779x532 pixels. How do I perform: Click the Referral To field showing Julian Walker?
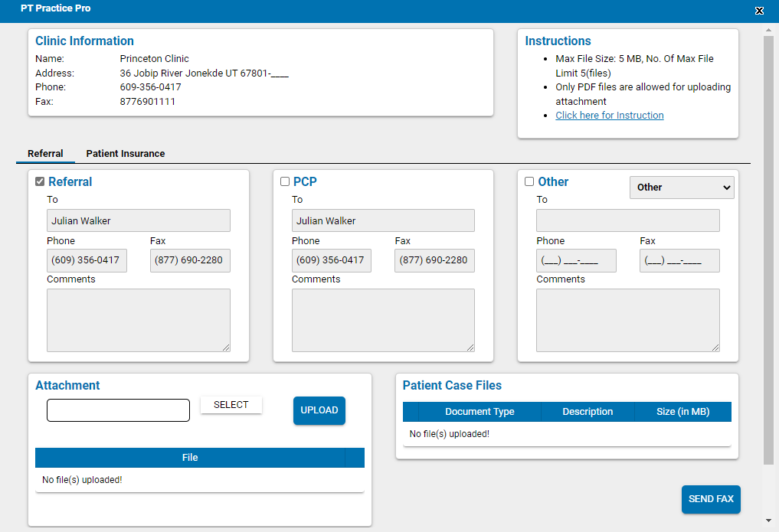tap(138, 220)
